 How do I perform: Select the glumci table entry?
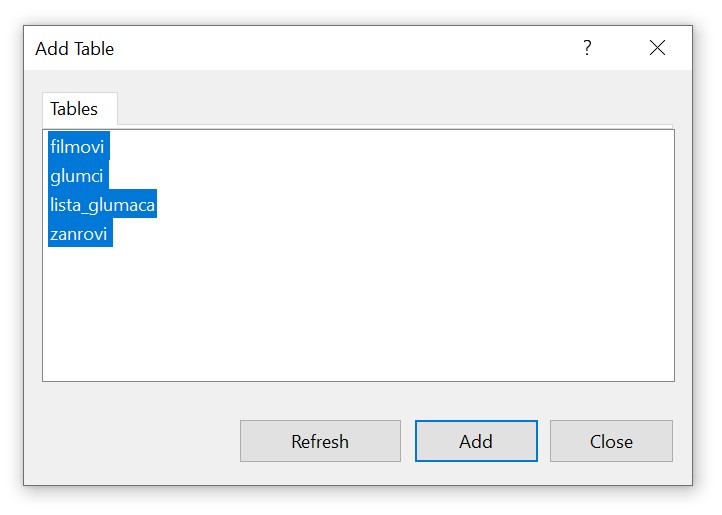[x=77, y=176]
